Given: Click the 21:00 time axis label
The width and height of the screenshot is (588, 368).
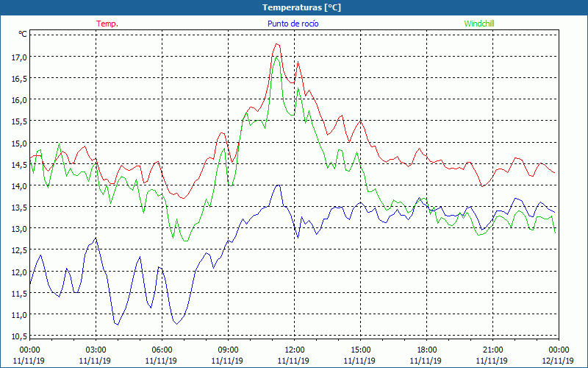Looking at the screenshot, I should (x=492, y=350).
